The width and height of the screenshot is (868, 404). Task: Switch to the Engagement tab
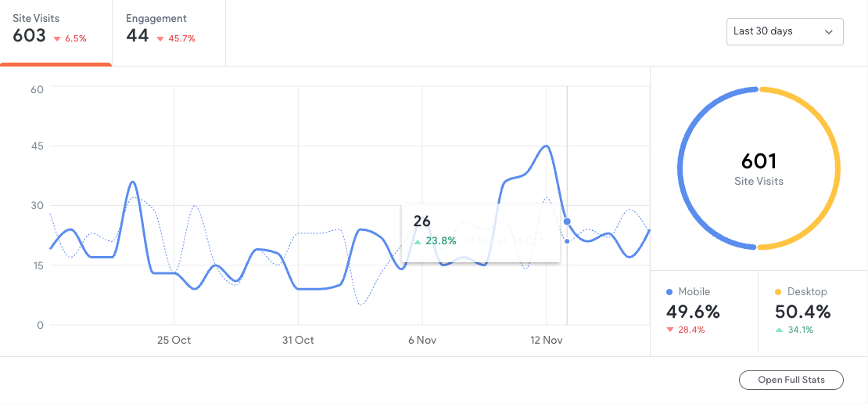tap(169, 33)
